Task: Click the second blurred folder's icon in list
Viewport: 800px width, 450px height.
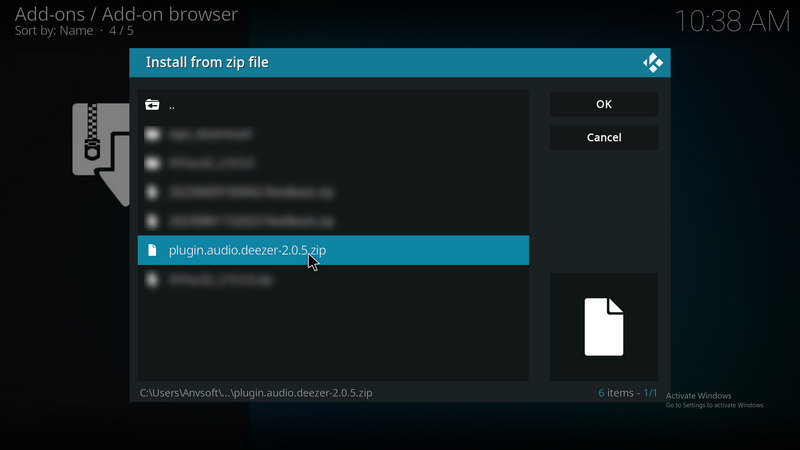Action: [x=152, y=163]
